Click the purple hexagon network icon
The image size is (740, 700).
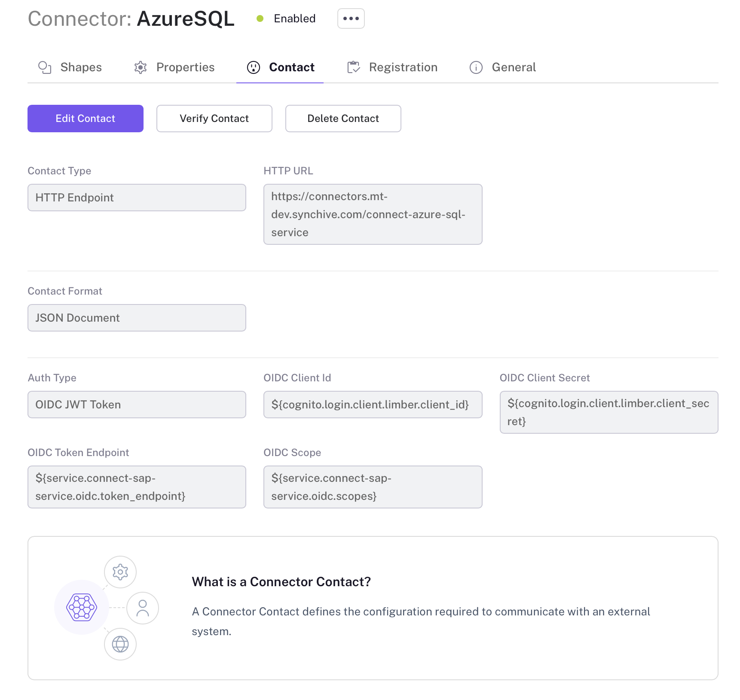coord(82,607)
